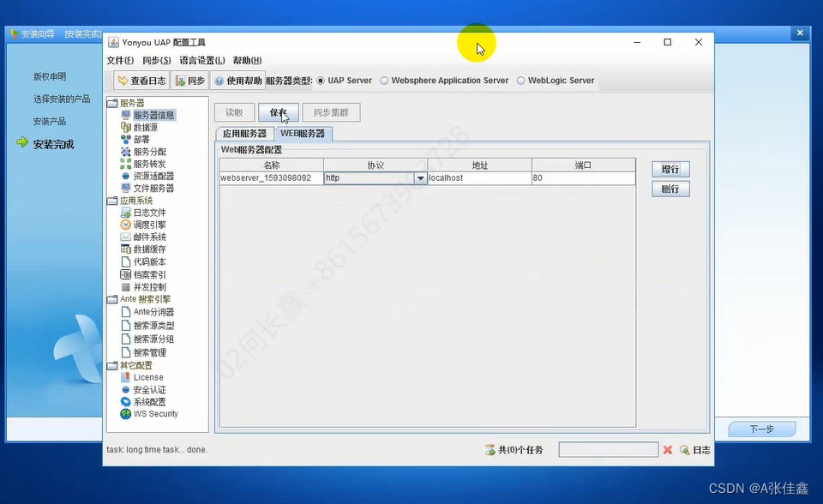Select the 文件服务器 tree icon

[125, 188]
